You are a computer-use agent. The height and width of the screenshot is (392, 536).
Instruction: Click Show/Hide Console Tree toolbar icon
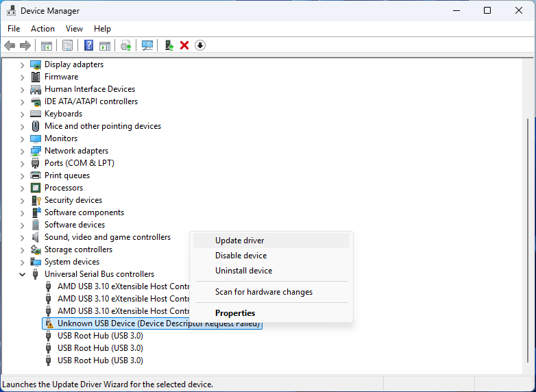tap(46, 45)
